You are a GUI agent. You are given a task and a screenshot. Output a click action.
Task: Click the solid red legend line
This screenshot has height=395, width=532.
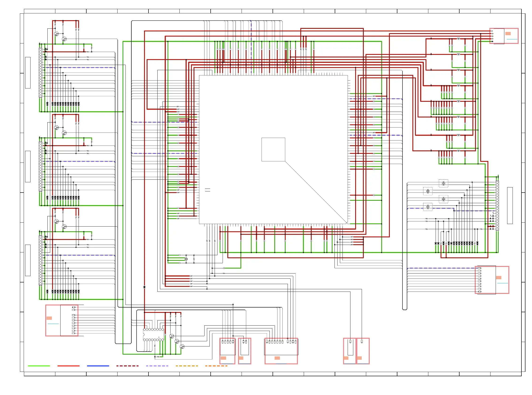[68, 366]
